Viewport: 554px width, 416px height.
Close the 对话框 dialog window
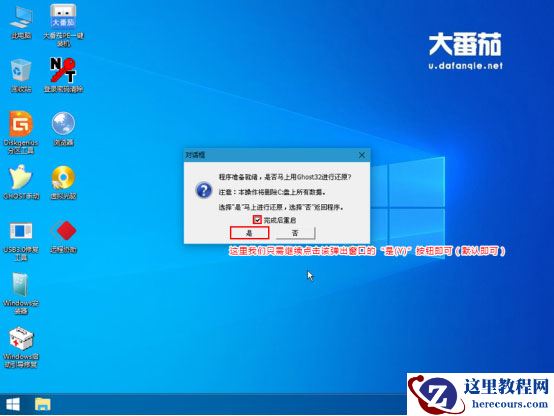[x=362, y=155]
